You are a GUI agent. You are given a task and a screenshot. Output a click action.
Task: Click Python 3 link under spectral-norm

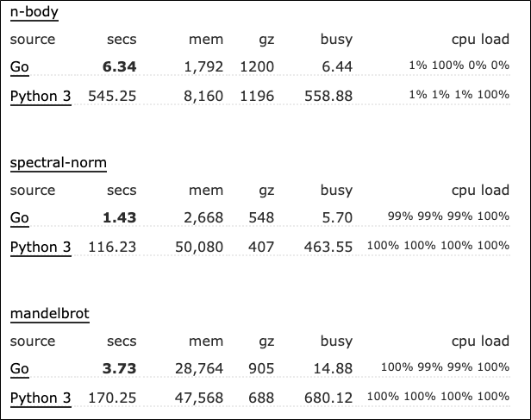(x=41, y=248)
